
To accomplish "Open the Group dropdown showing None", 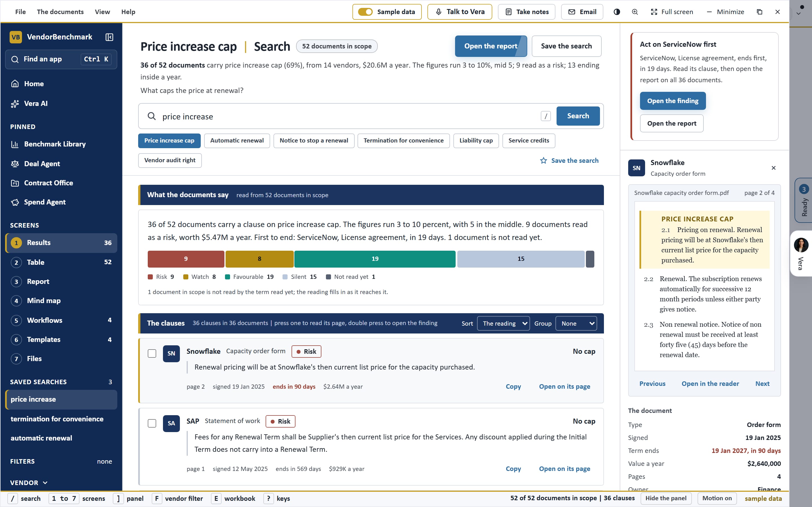I will coord(576,323).
